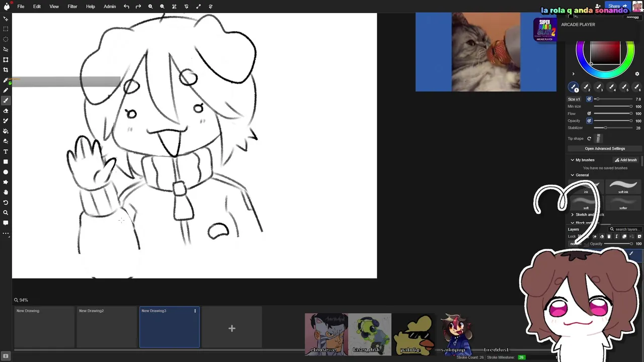Select the active brush tool
This screenshot has height=362, width=644.
(6, 101)
